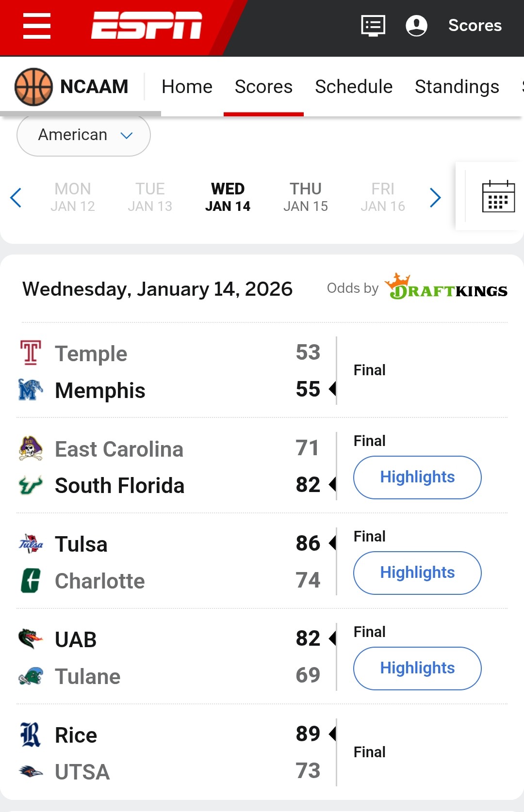
Task: Switch to the Standings tab
Action: click(457, 87)
